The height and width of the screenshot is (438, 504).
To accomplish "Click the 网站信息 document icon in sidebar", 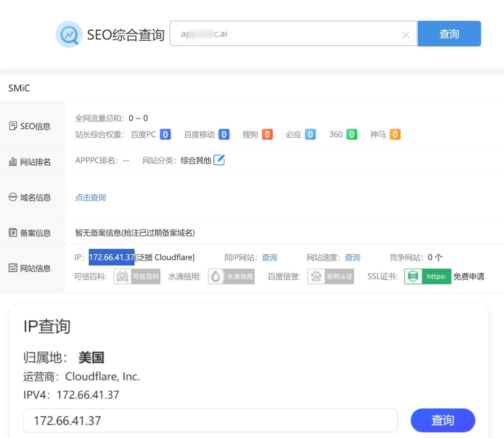I will pos(12,268).
